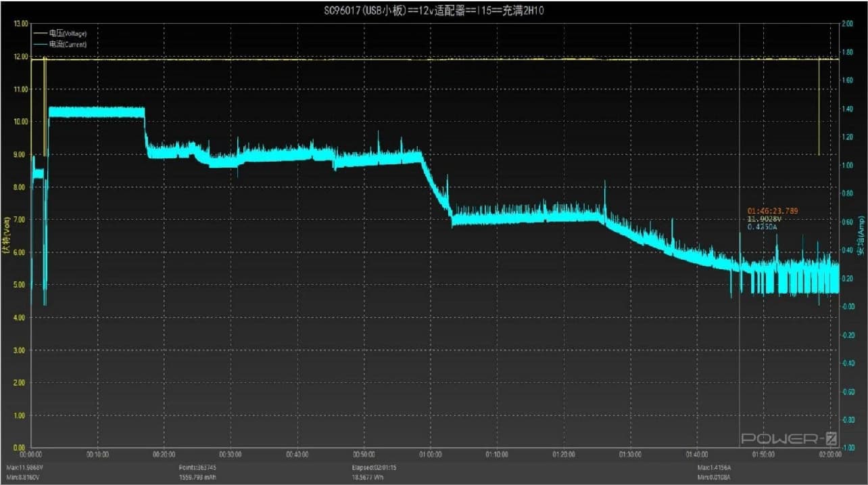Click the 01:40:00 time axis tick
868x485 pixels.
click(x=698, y=455)
